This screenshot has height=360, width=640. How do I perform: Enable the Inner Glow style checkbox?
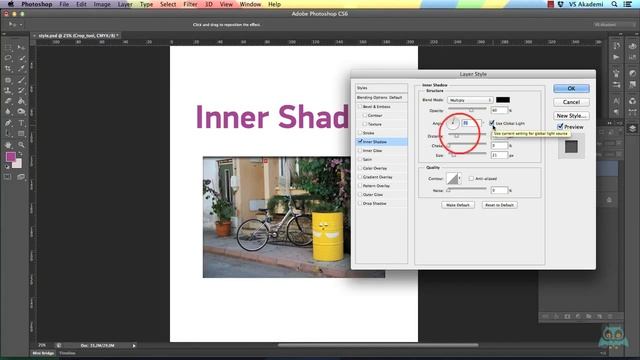[360, 150]
